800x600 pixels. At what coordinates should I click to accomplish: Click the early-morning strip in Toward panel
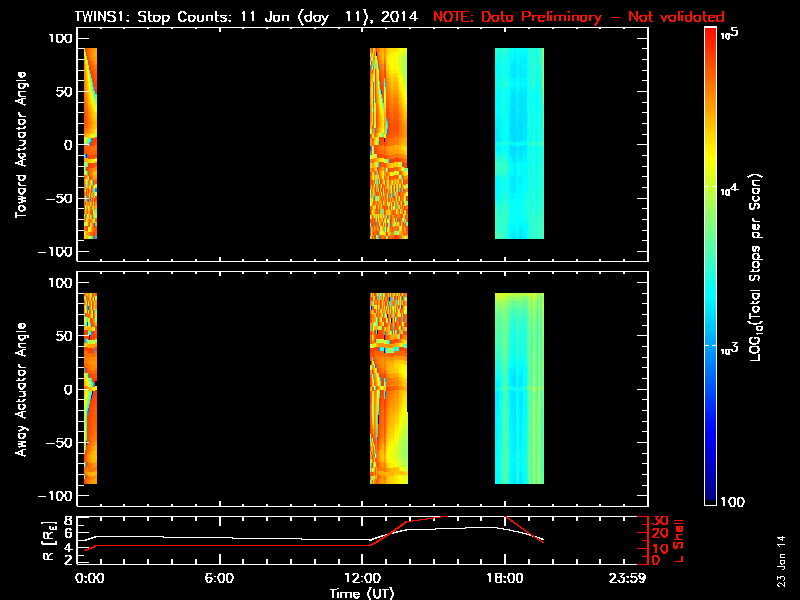90,143
